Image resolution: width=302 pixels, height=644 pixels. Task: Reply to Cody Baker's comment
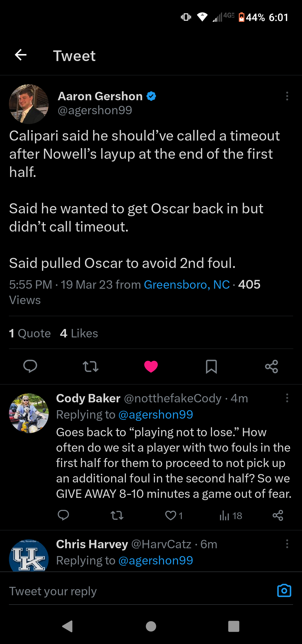tap(63, 515)
